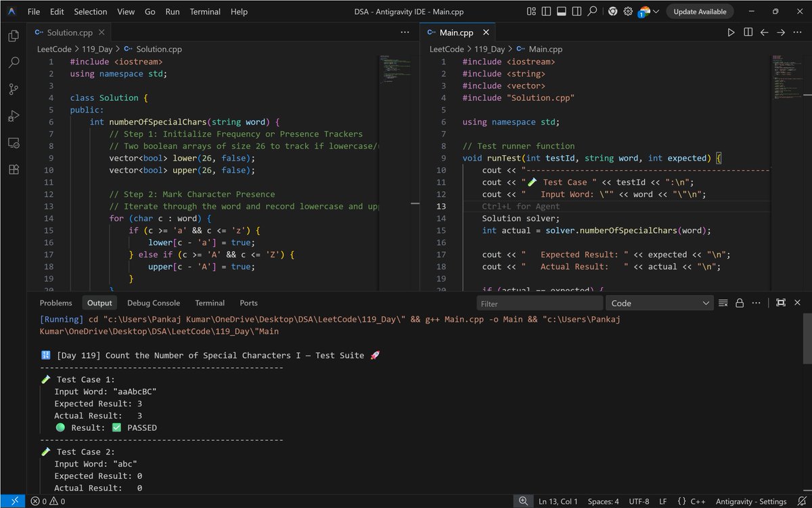Toggle the output scroll lock
Image resolution: width=812 pixels, height=508 pixels.
[x=740, y=303]
